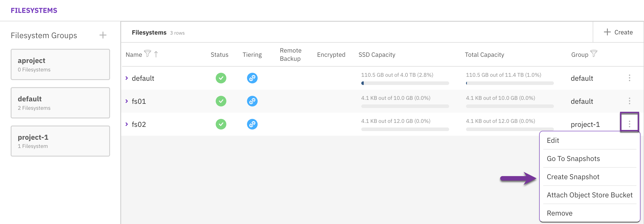644x224 pixels.
Task: Open the kebab menu on the fs01 row
Action: click(x=630, y=101)
